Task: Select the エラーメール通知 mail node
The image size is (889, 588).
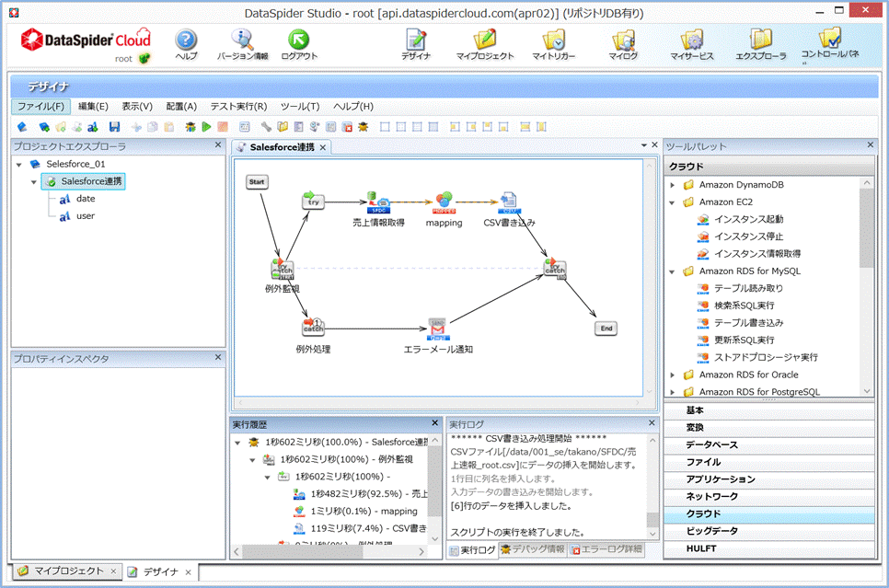Action: [x=437, y=330]
